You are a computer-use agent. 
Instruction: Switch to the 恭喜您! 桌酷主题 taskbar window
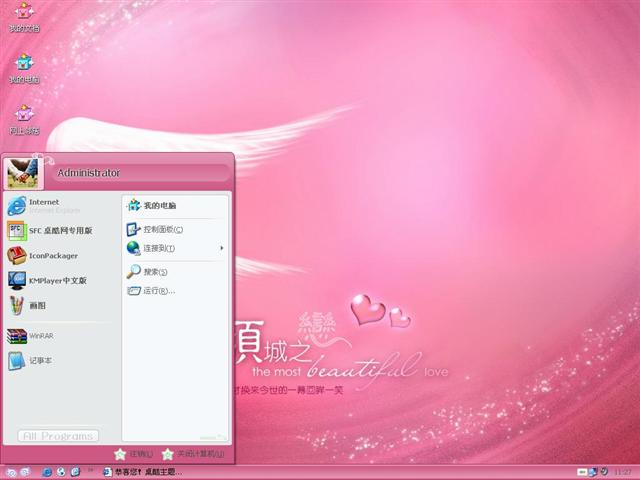pos(143,472)
